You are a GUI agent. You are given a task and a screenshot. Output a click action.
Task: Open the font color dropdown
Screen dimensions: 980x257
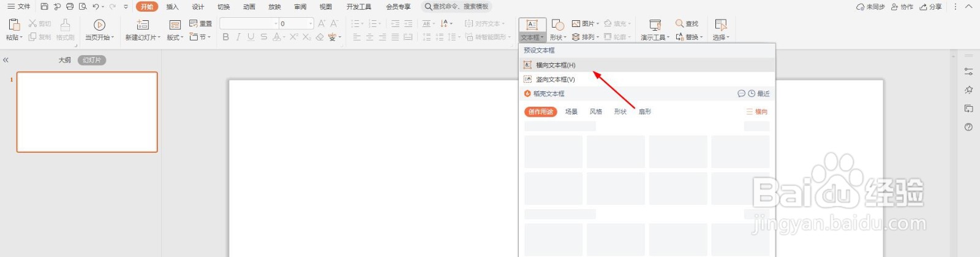[284, 37]
